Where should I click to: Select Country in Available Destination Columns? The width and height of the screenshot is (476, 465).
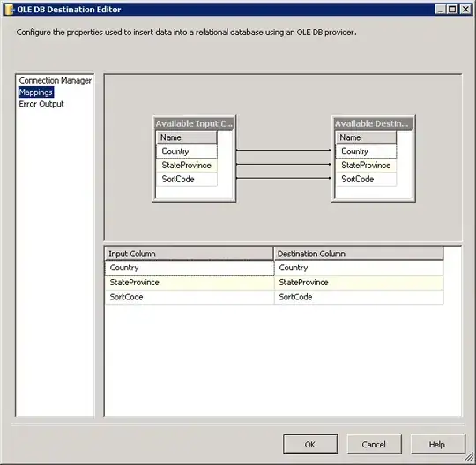click(366, 151)
